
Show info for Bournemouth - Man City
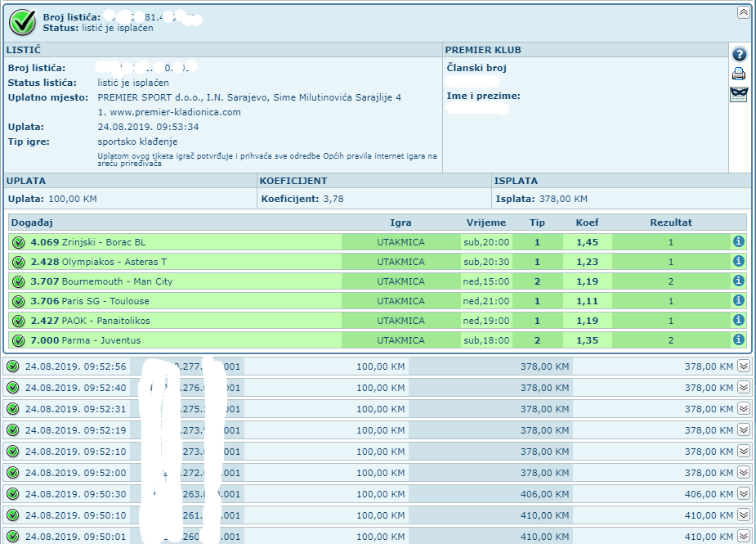(738, 281)
